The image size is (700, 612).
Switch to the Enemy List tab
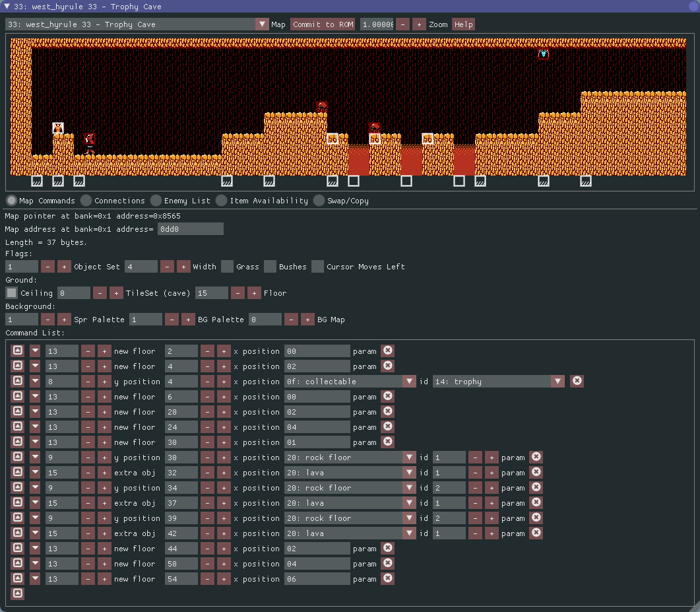[156, 201]
